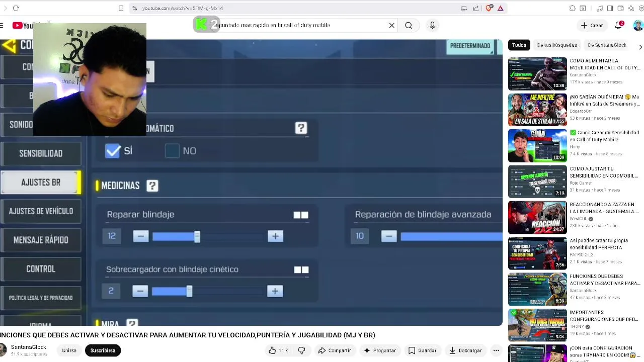Click the Unirse button
The image size is (644, 362).
coord(69,350)
